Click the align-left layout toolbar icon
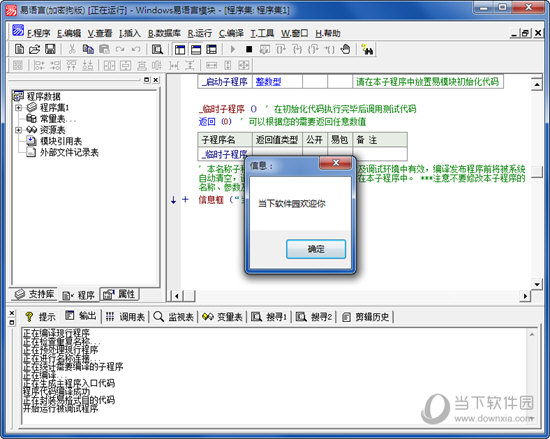The height and width of the screenshot is (439, 550). [39, 65]
